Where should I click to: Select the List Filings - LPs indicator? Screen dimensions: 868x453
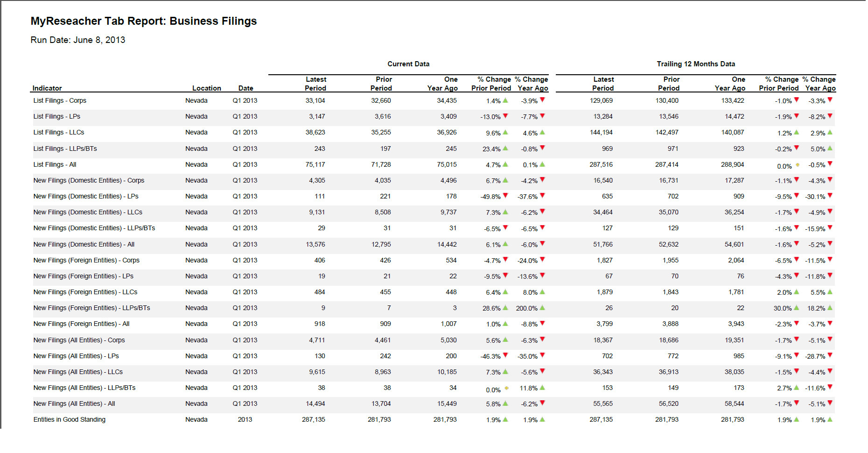click(57, 116)
